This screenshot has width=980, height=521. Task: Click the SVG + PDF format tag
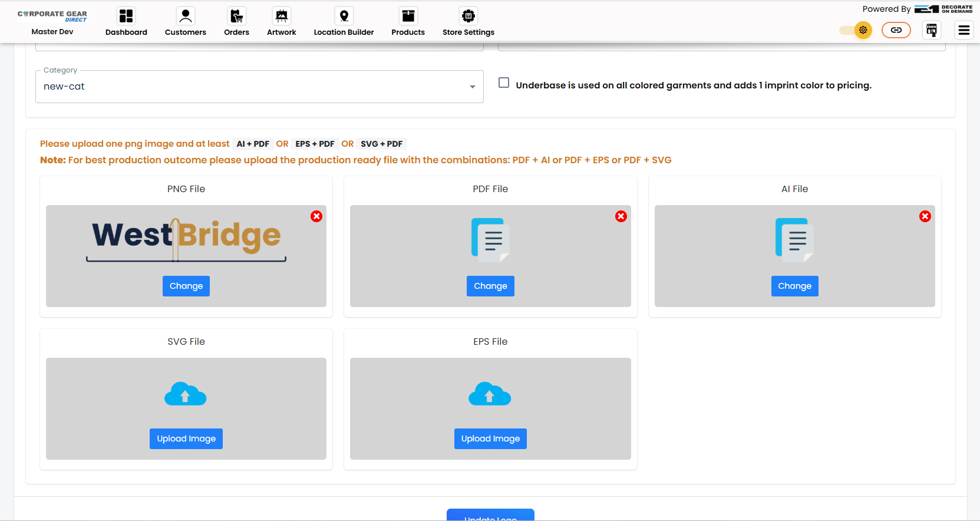pyautogui.click(x=382, y=144)
